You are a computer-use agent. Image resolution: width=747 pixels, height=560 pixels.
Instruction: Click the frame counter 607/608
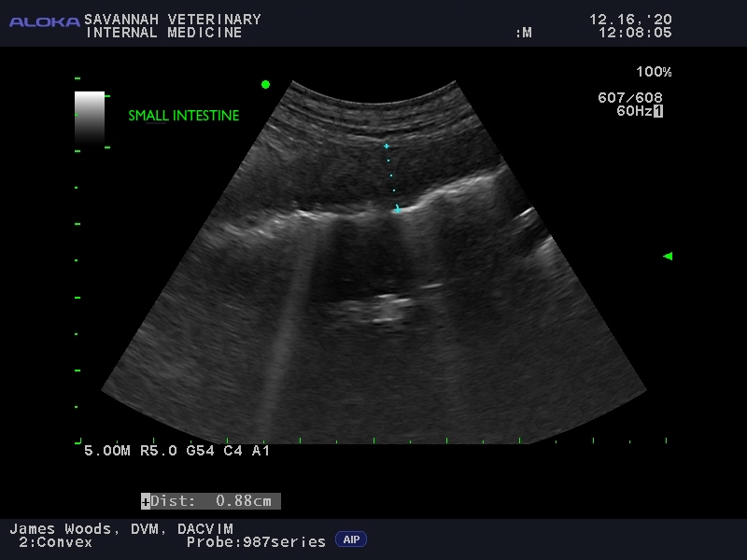[x=629, y=98]
